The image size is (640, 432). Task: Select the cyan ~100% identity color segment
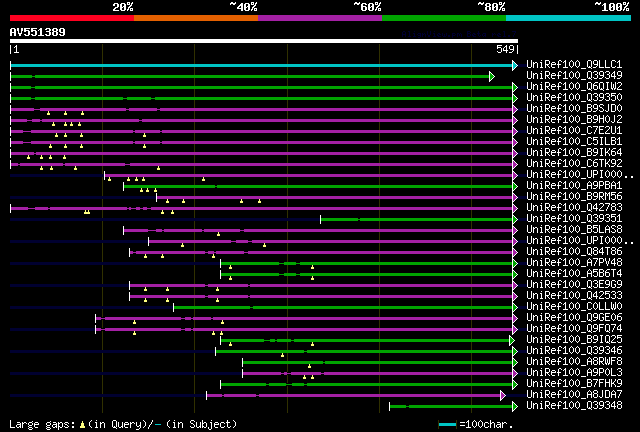pyautogui.click(x=569, y=18)
